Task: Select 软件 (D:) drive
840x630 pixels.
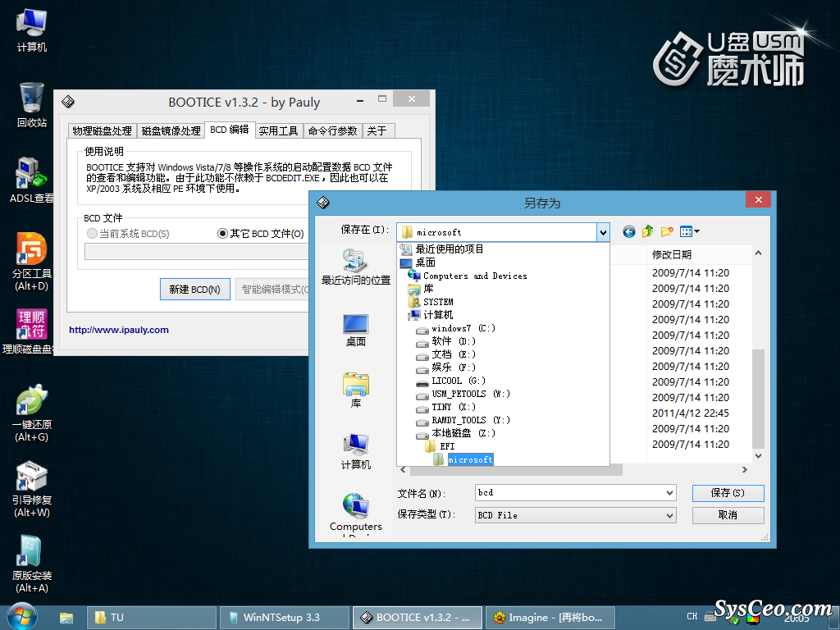Action: point(446,341)
